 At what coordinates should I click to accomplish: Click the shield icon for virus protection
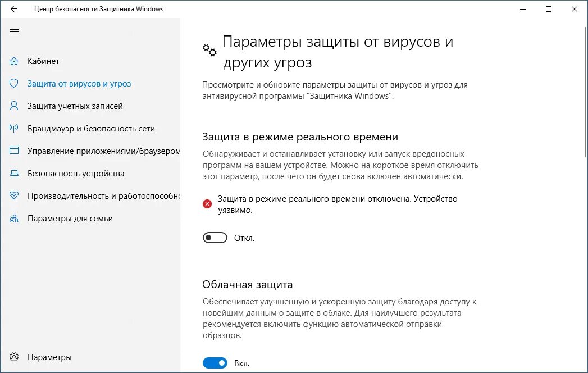click(x=14, y=83)
